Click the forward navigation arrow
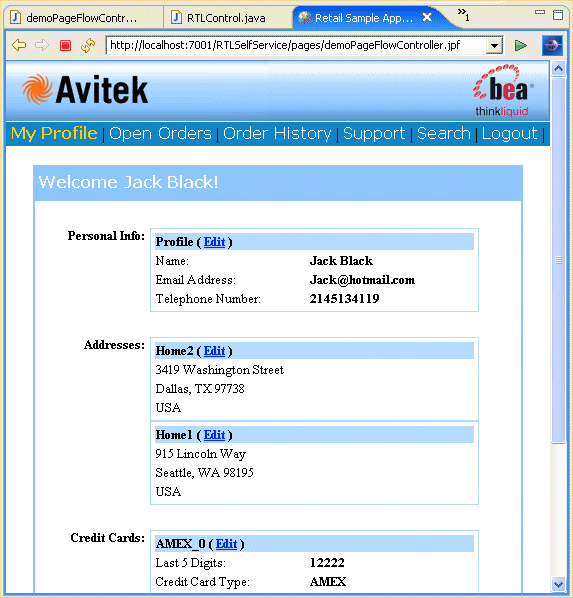 coord(42,45)
